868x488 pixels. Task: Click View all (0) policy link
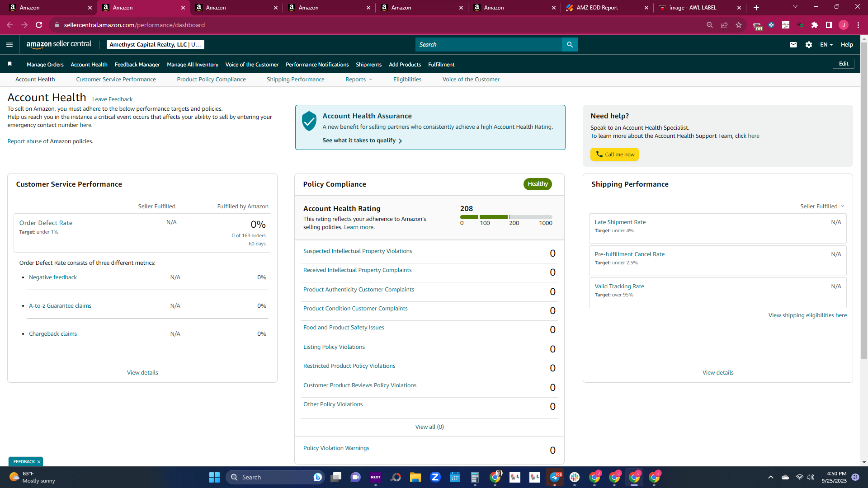(x=429, y=427)
